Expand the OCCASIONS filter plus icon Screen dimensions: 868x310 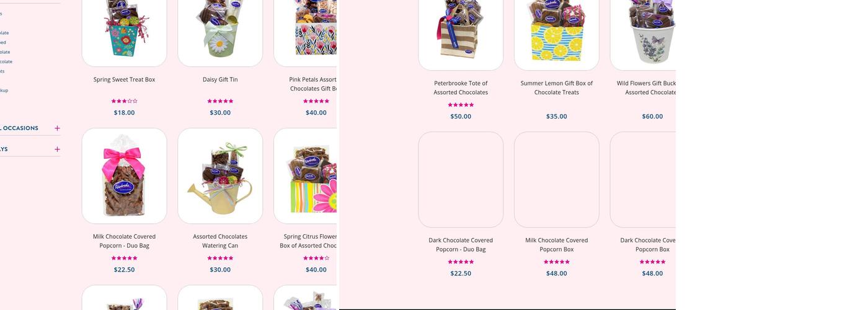point(57,128)
